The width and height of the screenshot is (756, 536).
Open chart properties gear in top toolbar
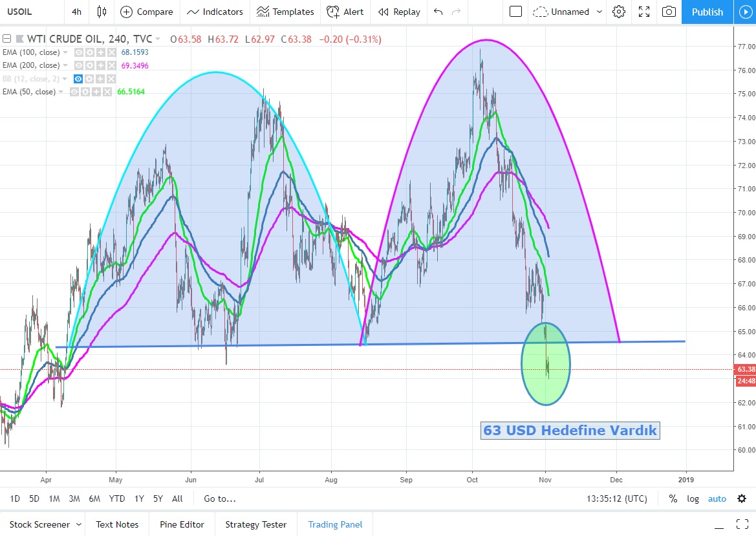[619, 12]
